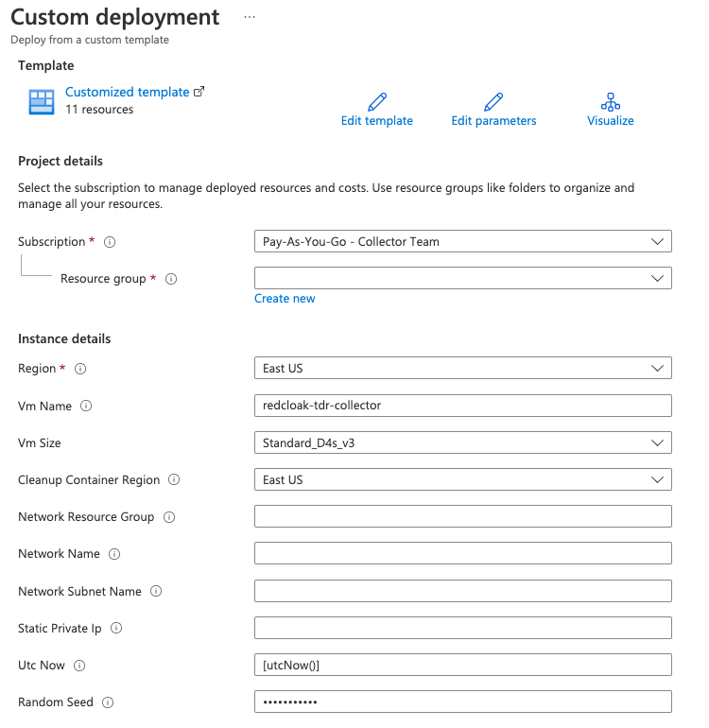Click the Random Seed info icon
This screenshot has height=728, width=709.
[108, 702]
